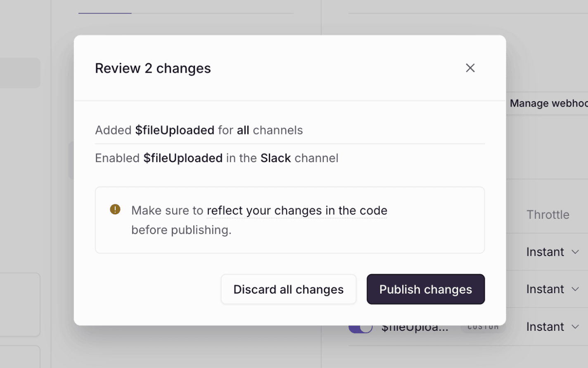Image resolution: width=588 pixels, height=368 pixels.
Task: Click the Review 2 changes dialog title
Action: [x=153, y=68]
